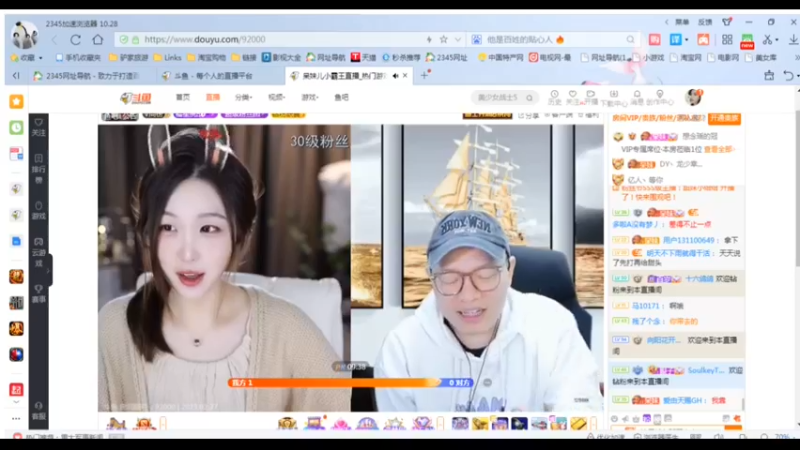This screenshot has height=450, width=800.
Task: Open the blue translate extension icon
Action: click(x=676, y=39)
